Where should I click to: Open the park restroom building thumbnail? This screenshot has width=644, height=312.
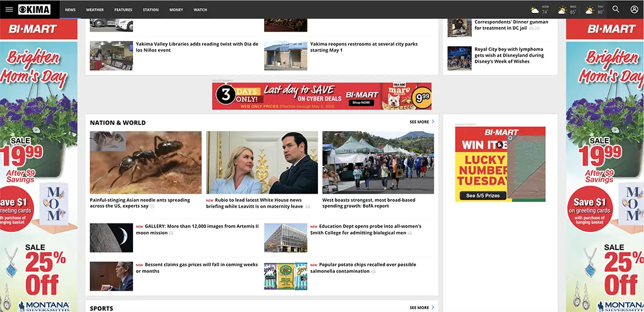286,56
